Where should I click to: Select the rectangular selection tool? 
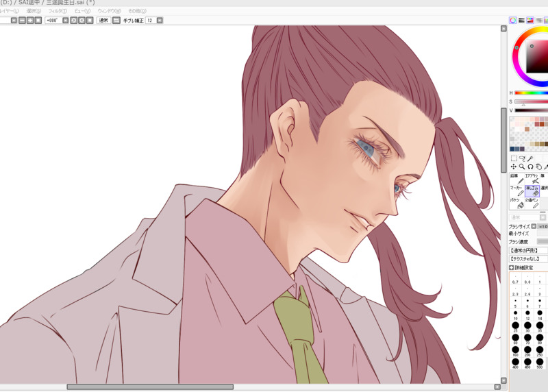pos(513,158)
